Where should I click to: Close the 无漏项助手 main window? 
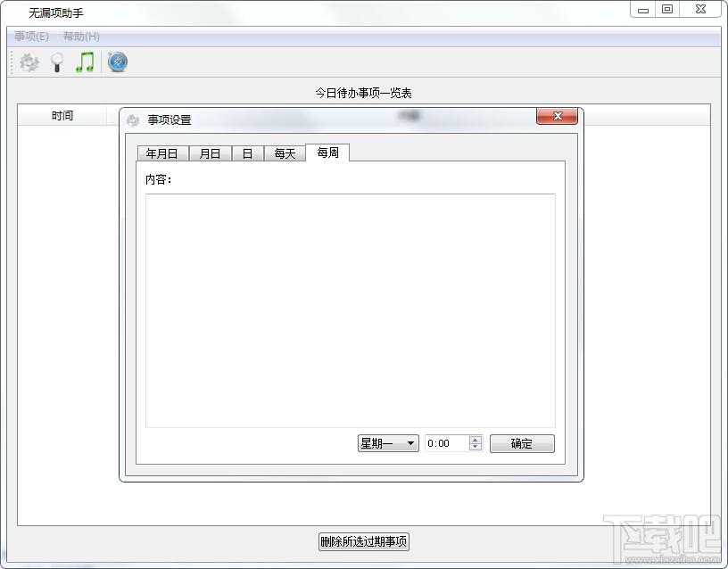tap(700, 10)
